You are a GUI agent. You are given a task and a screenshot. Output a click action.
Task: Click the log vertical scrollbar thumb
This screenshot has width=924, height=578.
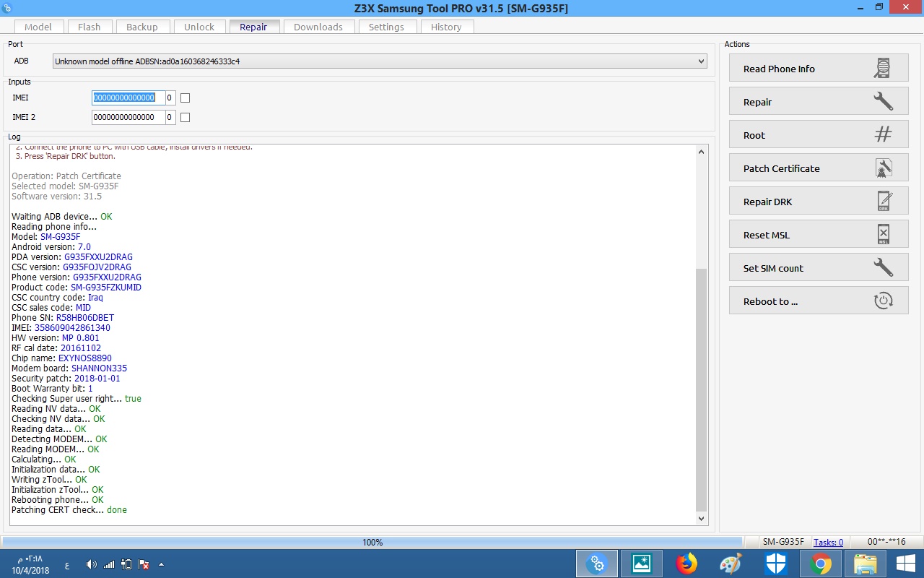[701, 389]
